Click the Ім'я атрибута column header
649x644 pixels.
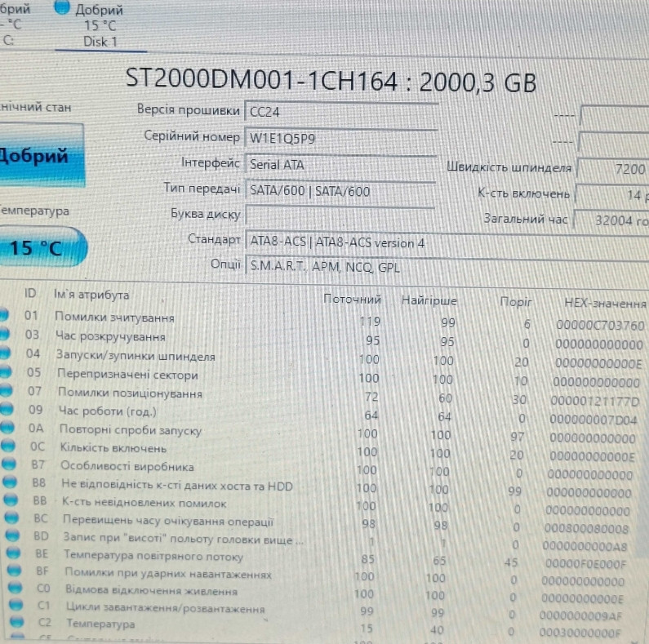click(91, 295)
